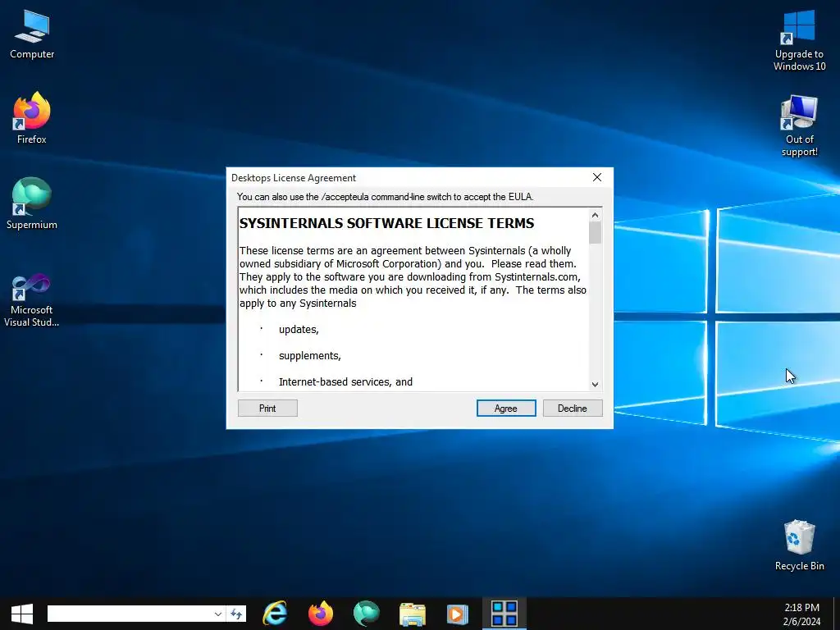840x630 pixels.
Task: Select the Supermium desktop shortcut
Action: 32,203
